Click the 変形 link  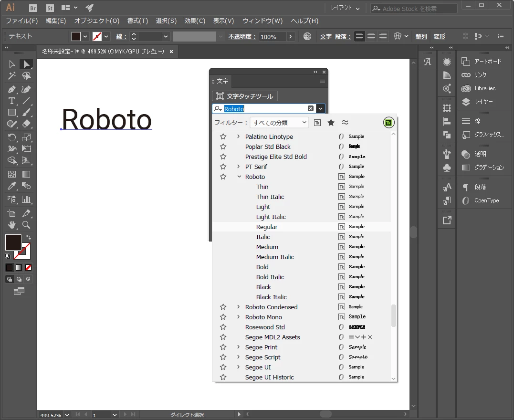[440, 37]
